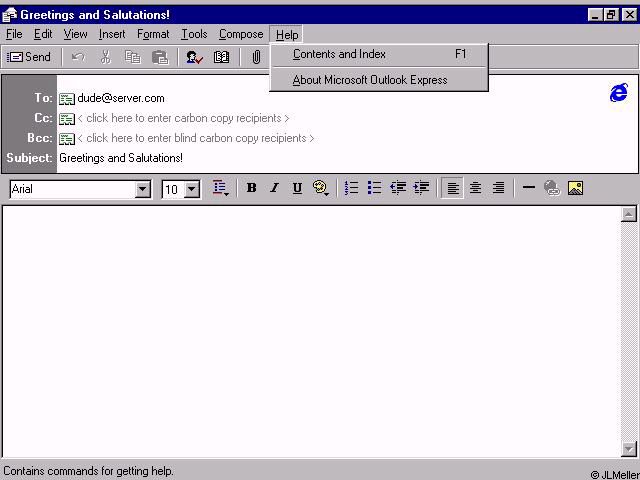Click the Copy icon in the toolbar
Image resolution: width=640 pixels, height=480 pixels.
click(133, 57)
